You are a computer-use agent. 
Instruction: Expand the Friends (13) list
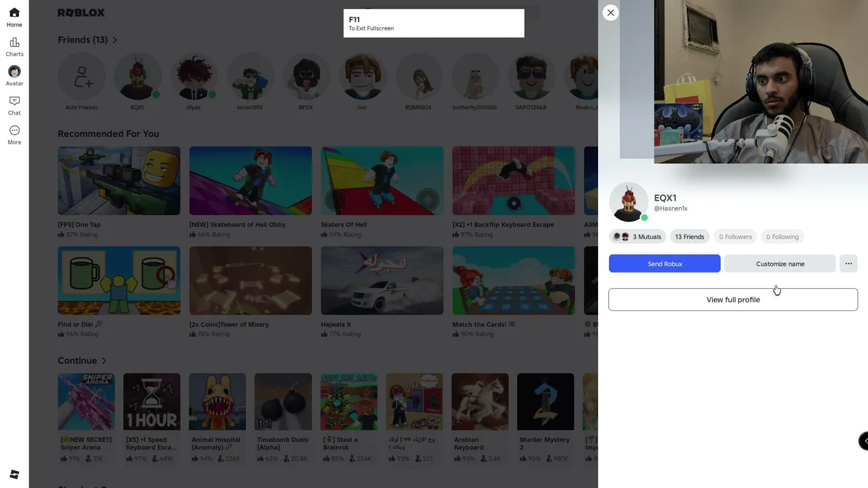click(x=87, y=40)
